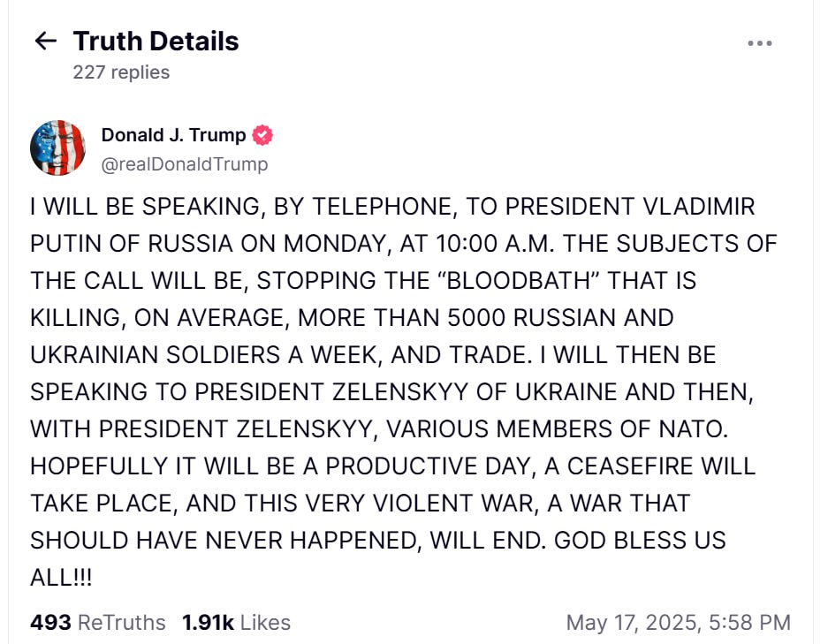
Task: Open the Donald J. Trump display name
Action: (x=173, y=135)
